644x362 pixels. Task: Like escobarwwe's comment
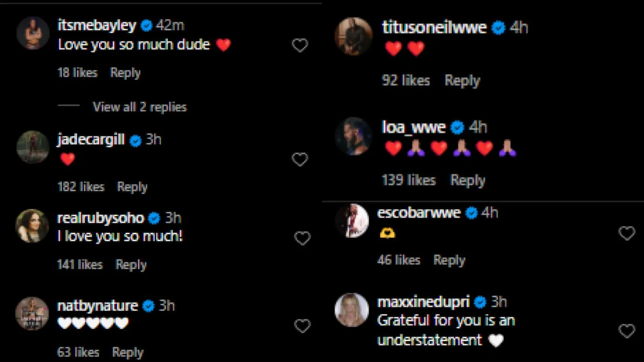(x=627, y=233)
